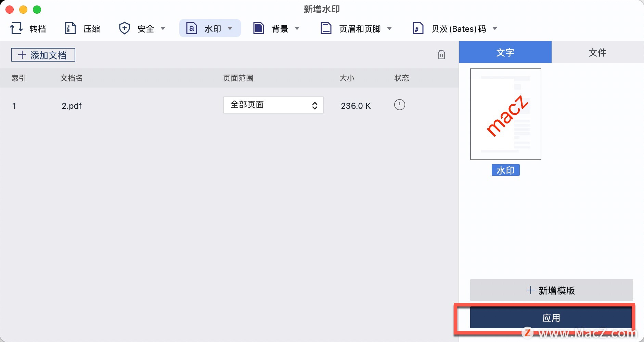Click the 新增模版 button
The image size is (644, 342).
(551, 290)
